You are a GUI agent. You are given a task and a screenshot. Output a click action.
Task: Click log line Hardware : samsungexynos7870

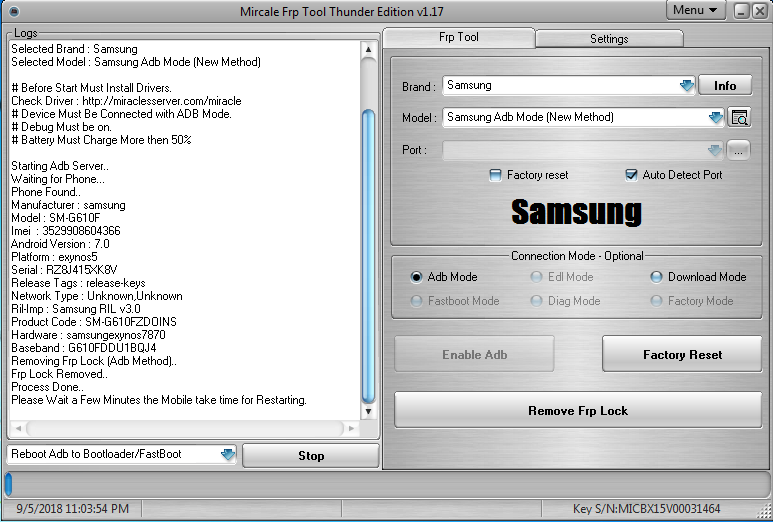point(88,335)
